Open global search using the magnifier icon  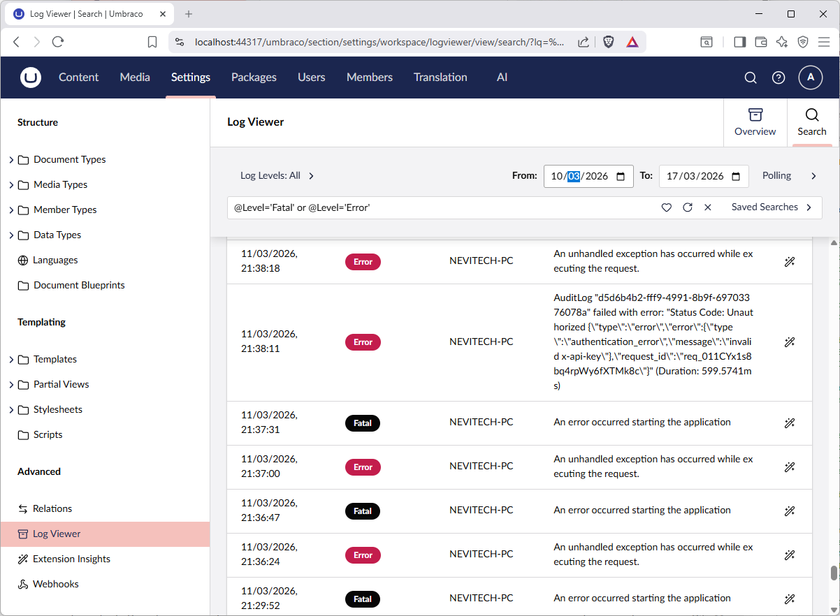coord(751,78)
